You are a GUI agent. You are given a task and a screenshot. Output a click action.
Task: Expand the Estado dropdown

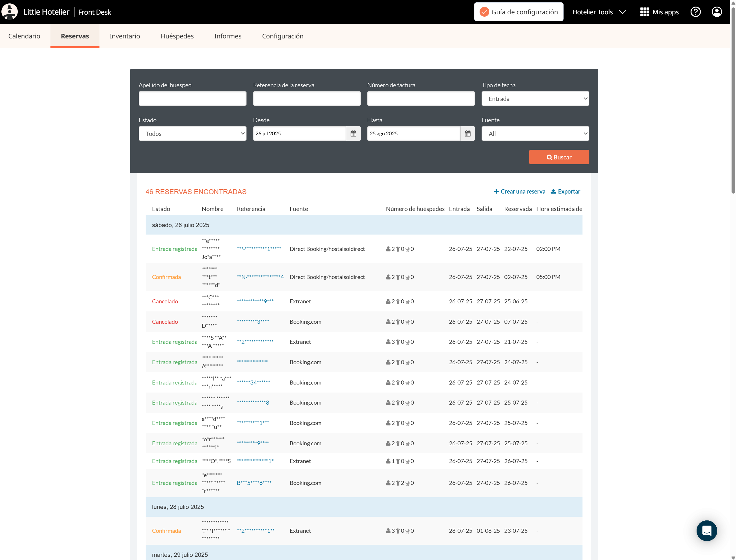pyautogui.click(x=192, y=134)
